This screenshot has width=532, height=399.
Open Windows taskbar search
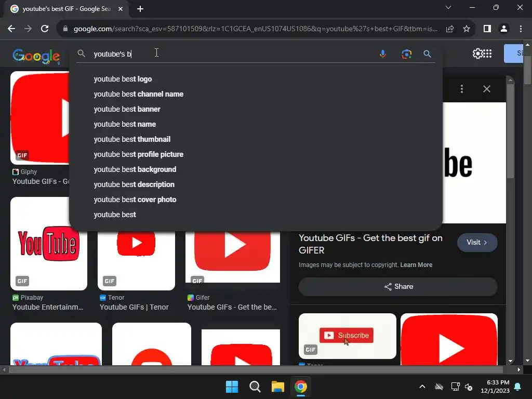(x=255, y=387)
